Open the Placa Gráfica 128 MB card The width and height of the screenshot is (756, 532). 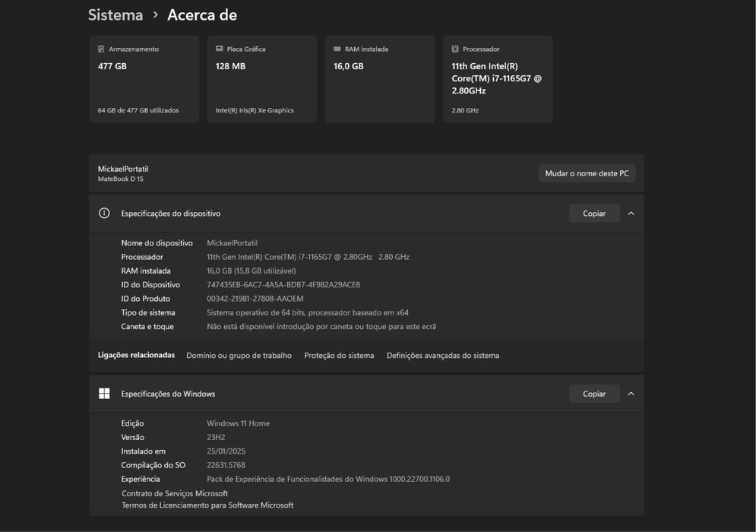(262, 79)
